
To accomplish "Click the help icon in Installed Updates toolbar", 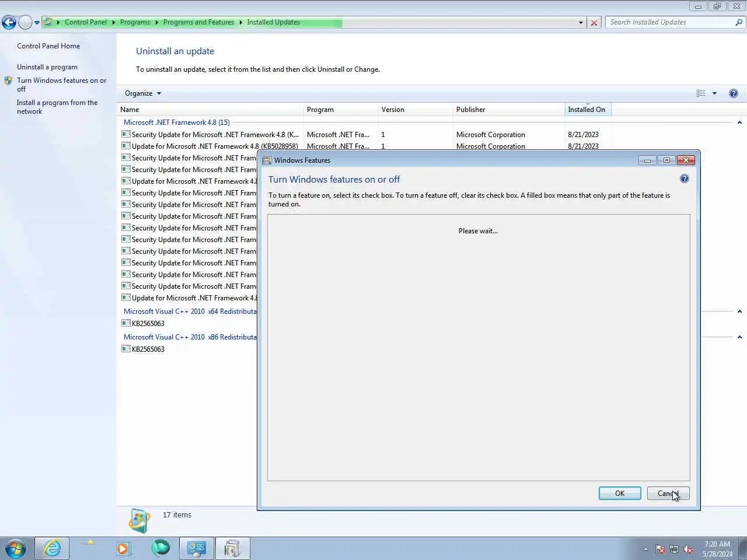I will [734, 93].
